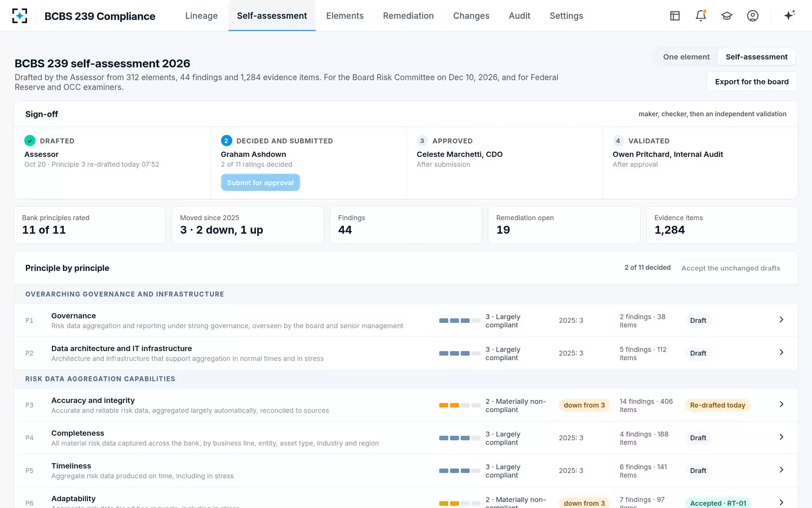Viewport: 812px width, 508px height.
Task: Expand the P6 Adaptability row chevron
Action: click(x=781, y=502)
